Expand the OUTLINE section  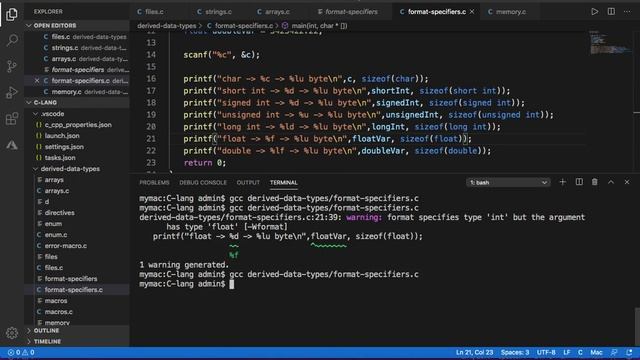tap(77, 330)
